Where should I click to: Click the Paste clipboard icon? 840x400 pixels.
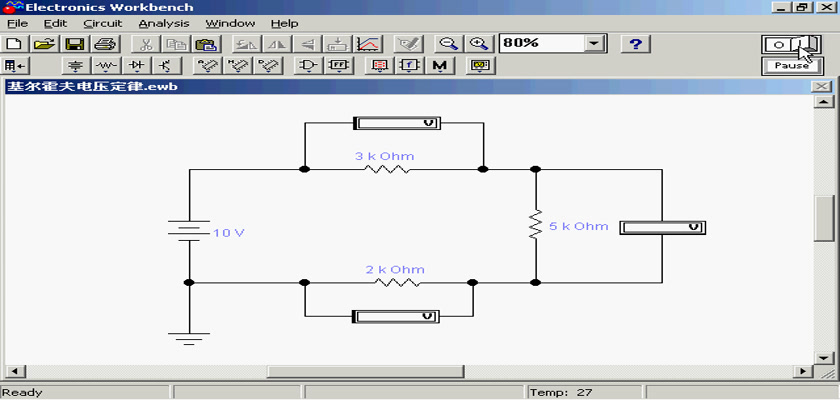205,44
